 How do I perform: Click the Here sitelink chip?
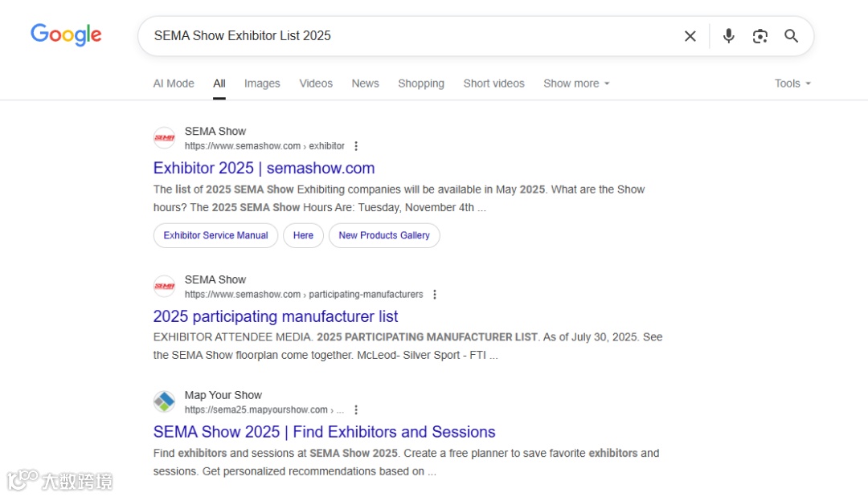(x=303, y=235)
